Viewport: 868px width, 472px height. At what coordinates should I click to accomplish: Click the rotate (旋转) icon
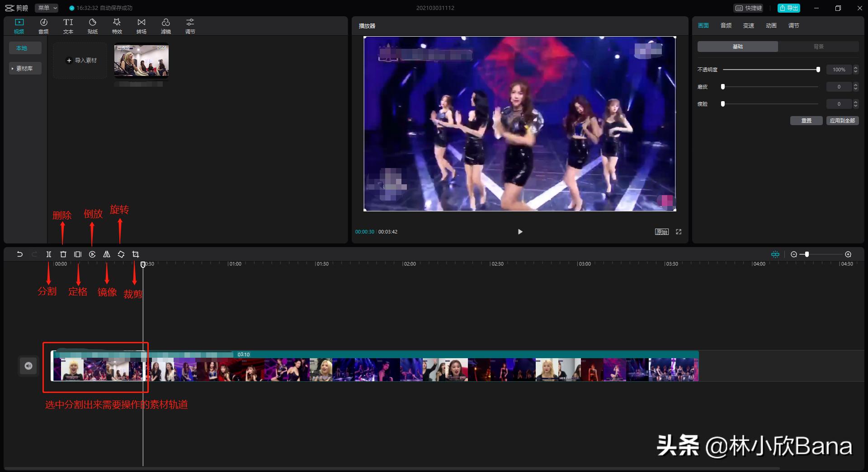click(121, 254)
